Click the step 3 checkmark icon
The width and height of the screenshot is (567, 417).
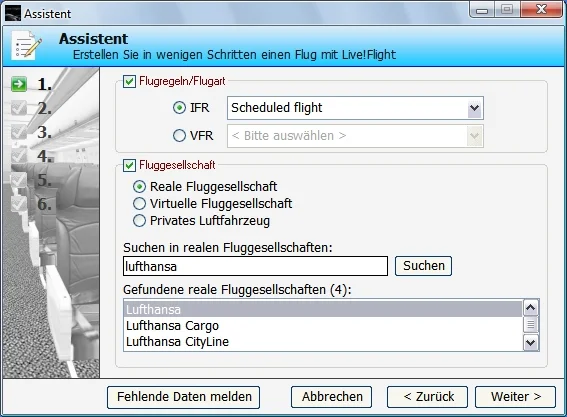pos(18,132)
